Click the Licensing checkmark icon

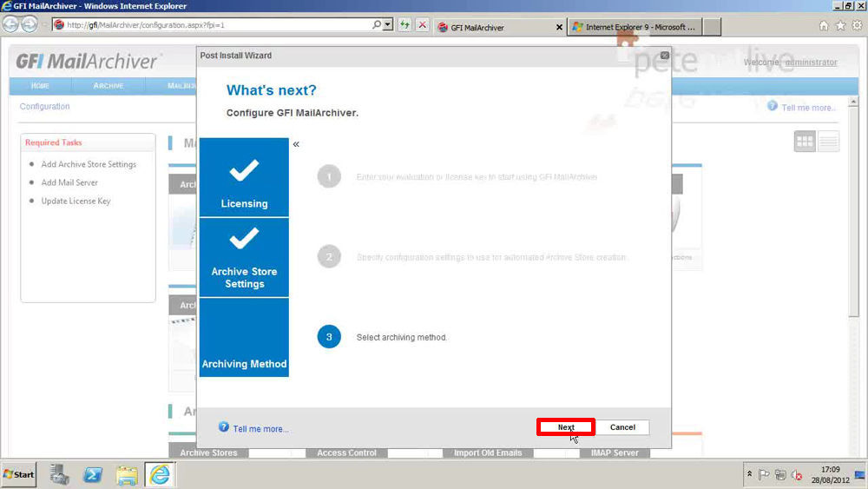244,170
